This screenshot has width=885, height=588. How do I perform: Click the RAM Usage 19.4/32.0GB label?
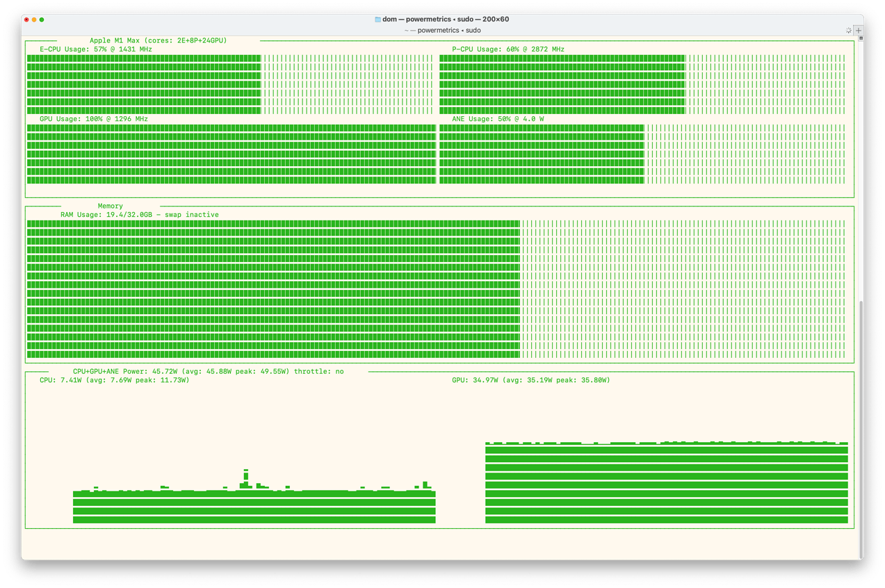pos(139,215)
